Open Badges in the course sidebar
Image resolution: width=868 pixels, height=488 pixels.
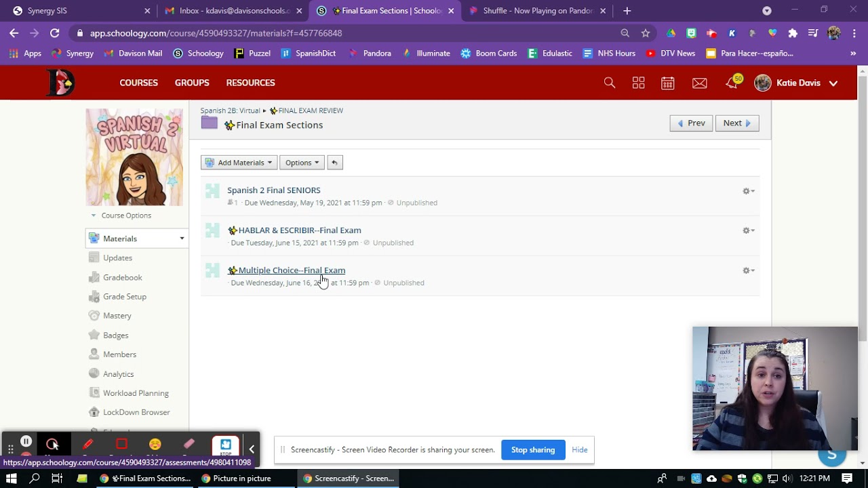point(115,335)
